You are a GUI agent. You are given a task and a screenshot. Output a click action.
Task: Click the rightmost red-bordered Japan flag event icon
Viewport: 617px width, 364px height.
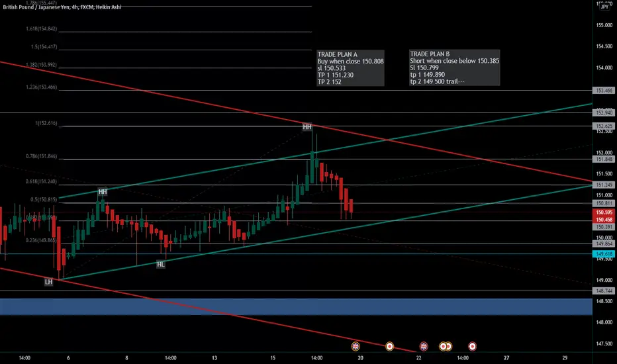tap(472, 346)
